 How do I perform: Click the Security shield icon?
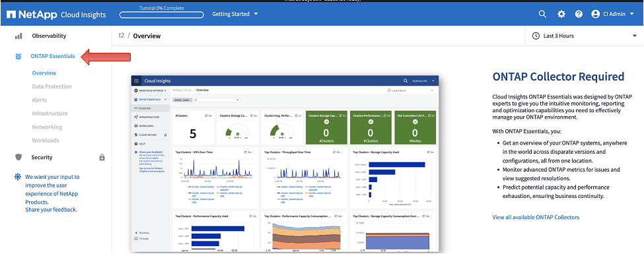pyautogui.click(x=18, y=157)
